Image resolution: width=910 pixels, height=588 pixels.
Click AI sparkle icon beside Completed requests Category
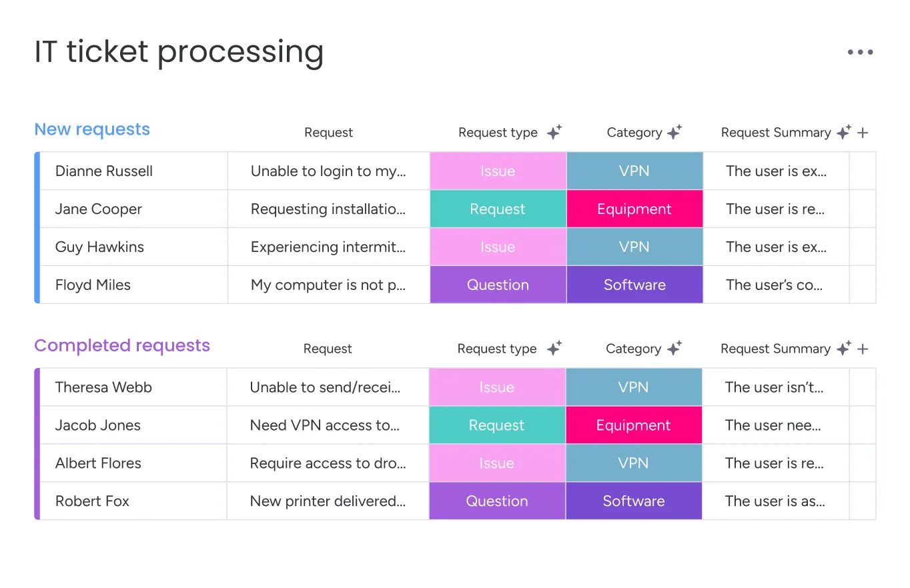[x=674, y=348]
